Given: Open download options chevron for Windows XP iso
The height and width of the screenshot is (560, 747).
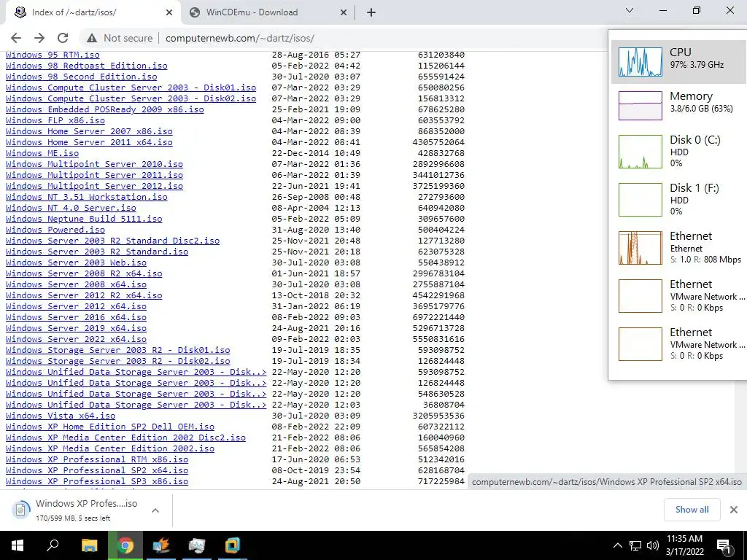Looking at the screenshot, I should (155, 510).
